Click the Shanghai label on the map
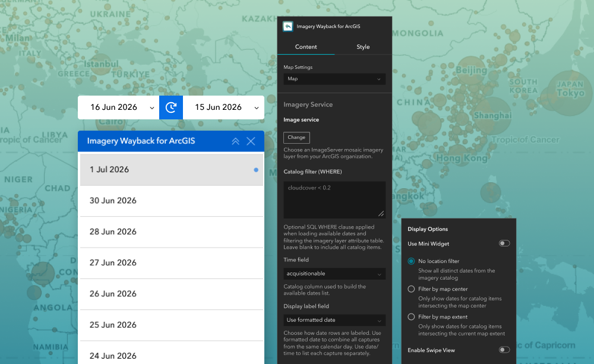The image size is (594, 364). (x=492, y=116)
